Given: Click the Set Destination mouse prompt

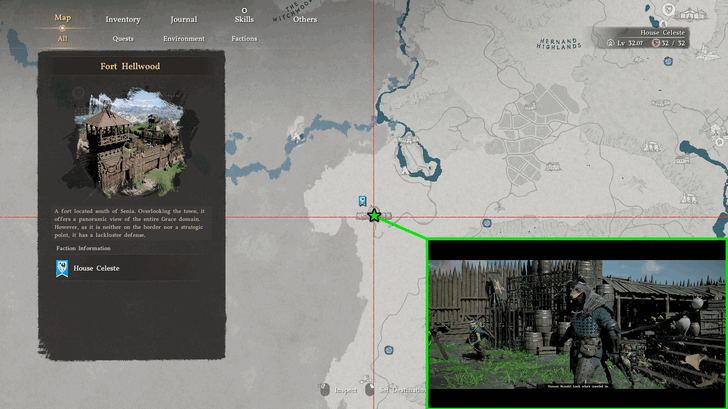Looking at the screenshot, I should click(x=371, y=390).
